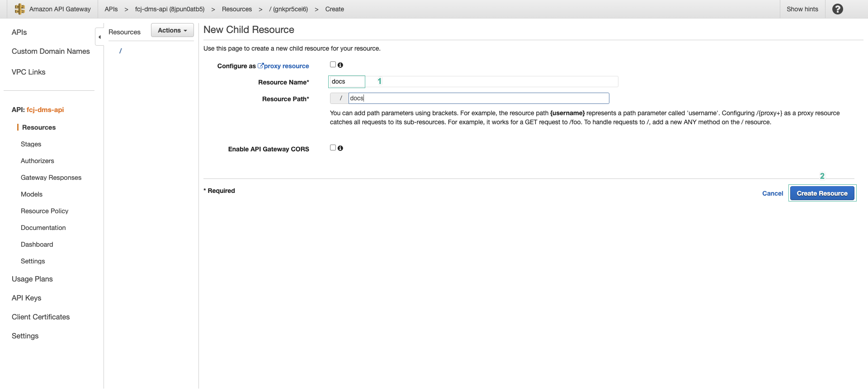
Task: Click the slash prefix of Resource Path
Action: pos(340,98)
